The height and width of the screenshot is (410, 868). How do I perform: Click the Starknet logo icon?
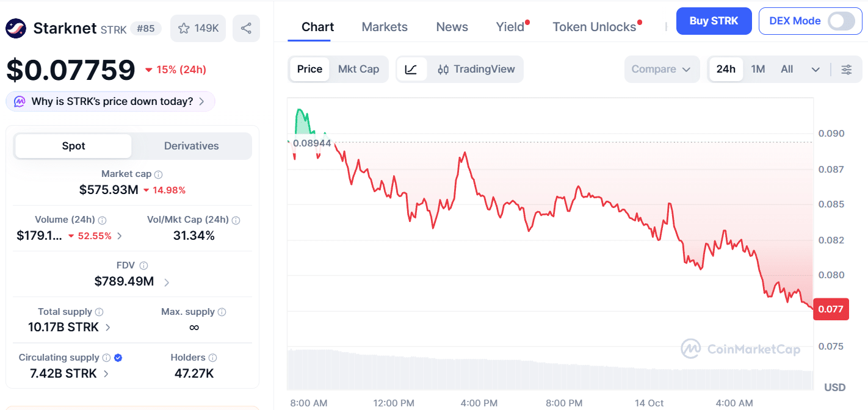point(15,28)
